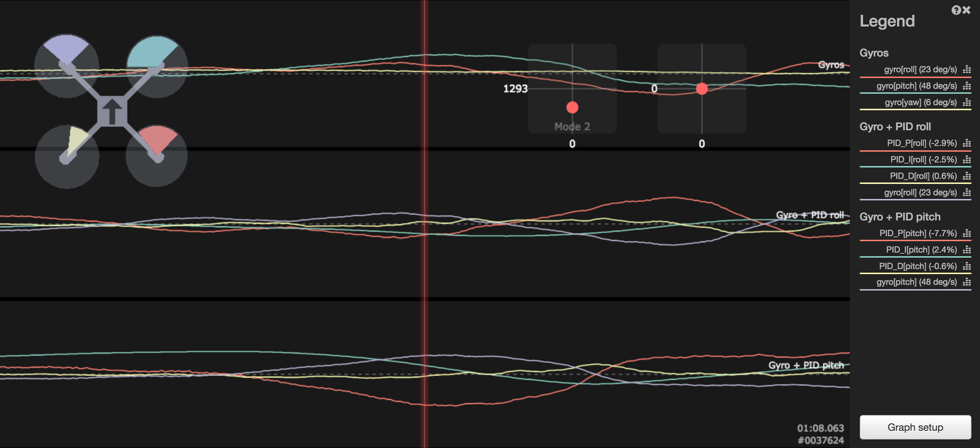Collapse the Gyro + PID pitch group

click(900, 217)
